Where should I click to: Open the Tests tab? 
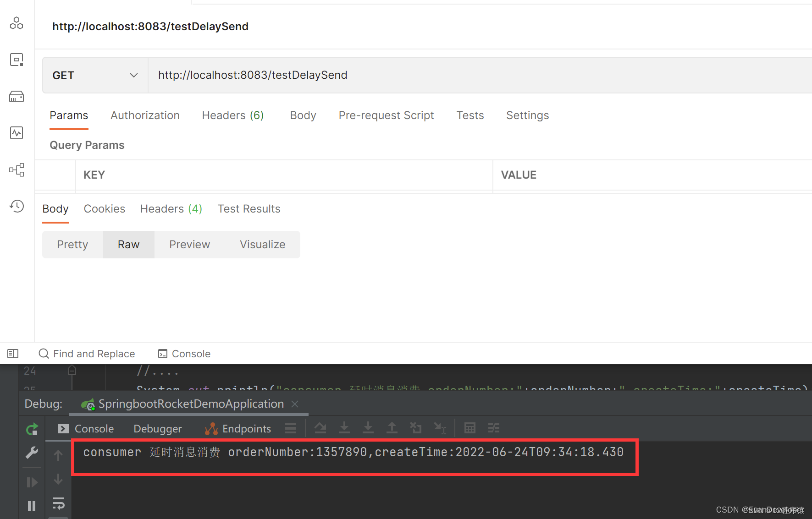pyautogui.click(x=470, y=115)
